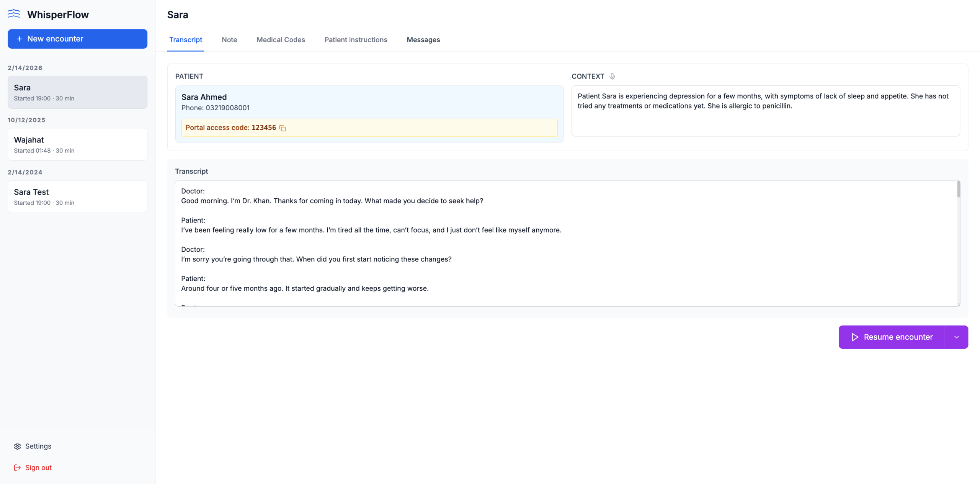The image size is (980, 484).
Task: Start a New encounter
Action: [x=77, y=39]
